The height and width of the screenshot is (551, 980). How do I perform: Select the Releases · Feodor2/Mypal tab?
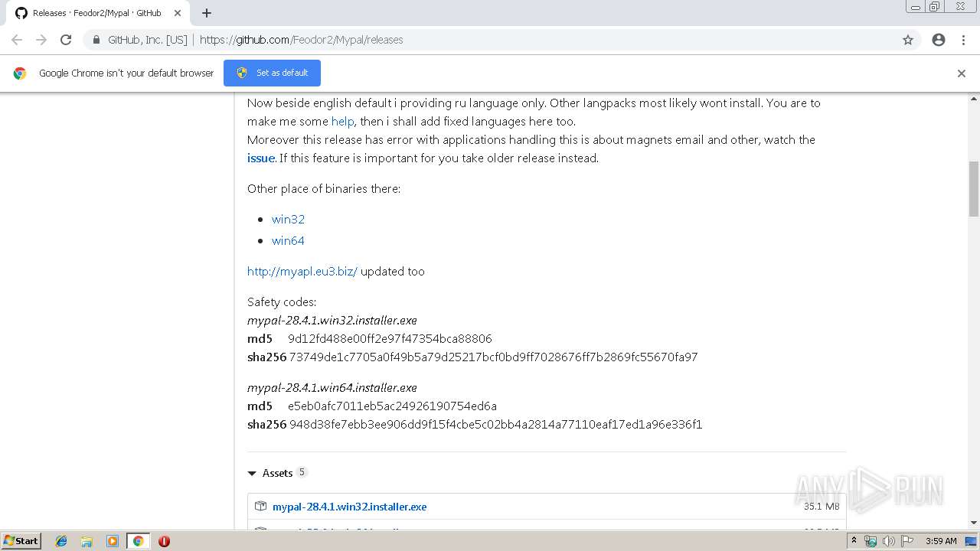pyautogui.click(x=97, y=13)
